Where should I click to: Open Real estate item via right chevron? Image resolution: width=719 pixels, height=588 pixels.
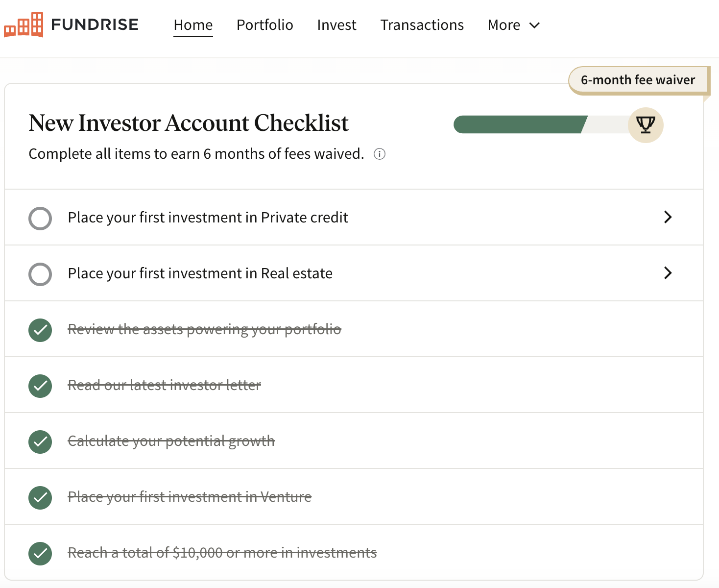coord(668,273)
